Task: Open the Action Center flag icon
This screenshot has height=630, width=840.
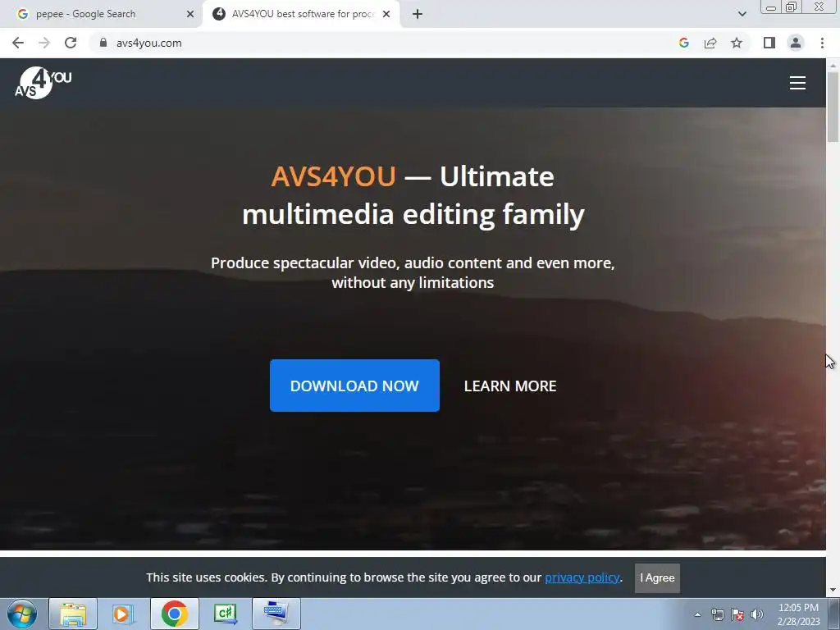Action: 737,614
